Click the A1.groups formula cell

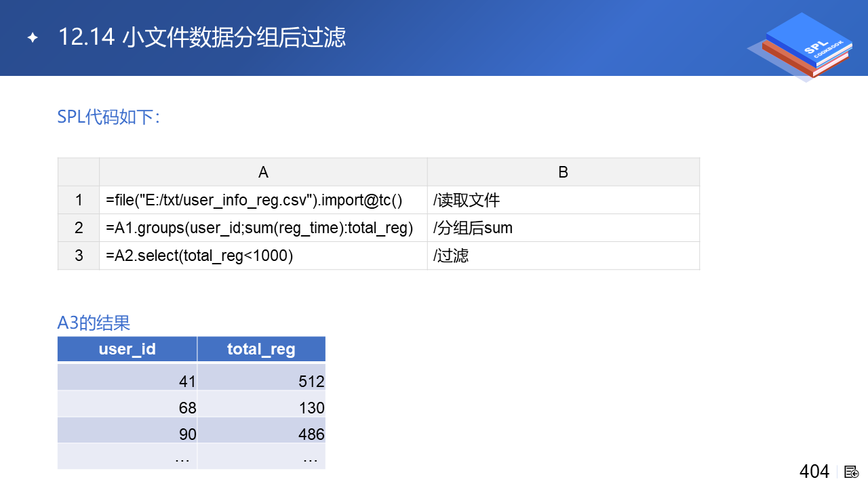260,228
